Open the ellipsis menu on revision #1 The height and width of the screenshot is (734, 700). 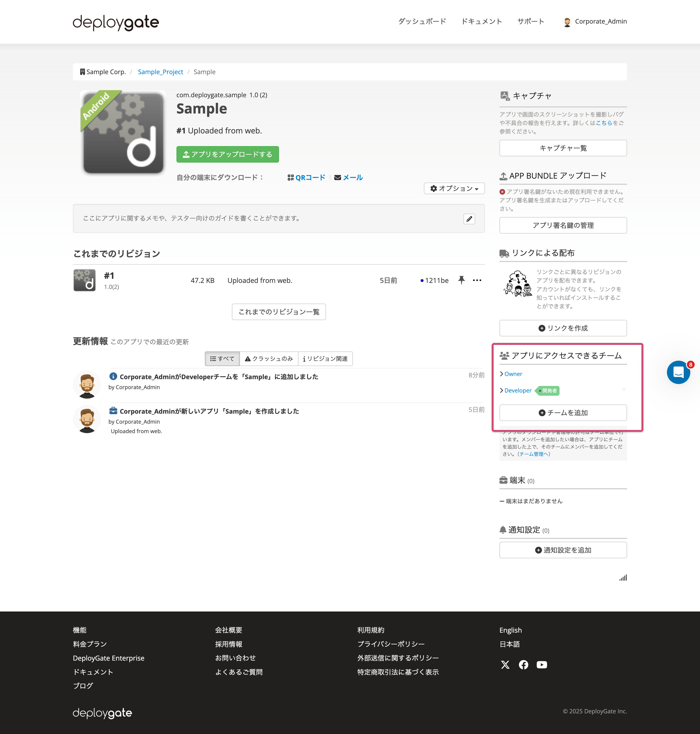tap(477, 280)
